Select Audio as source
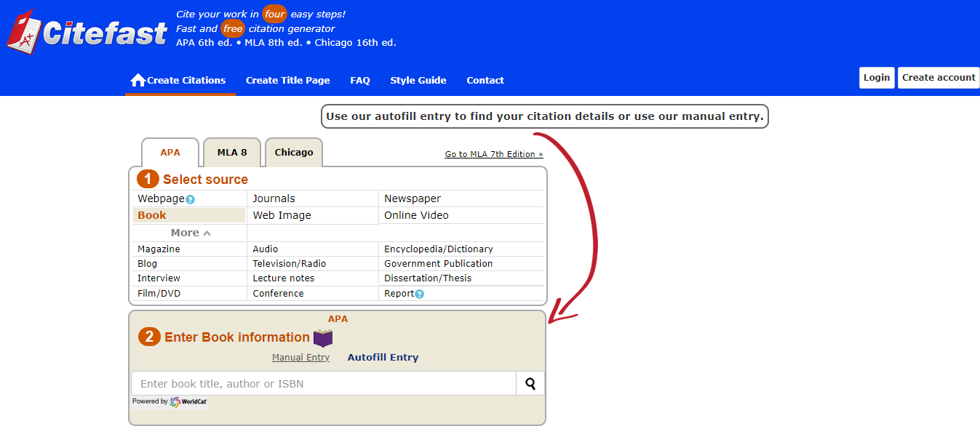Viewport: 980px width, 434px height. pos(266,249)
